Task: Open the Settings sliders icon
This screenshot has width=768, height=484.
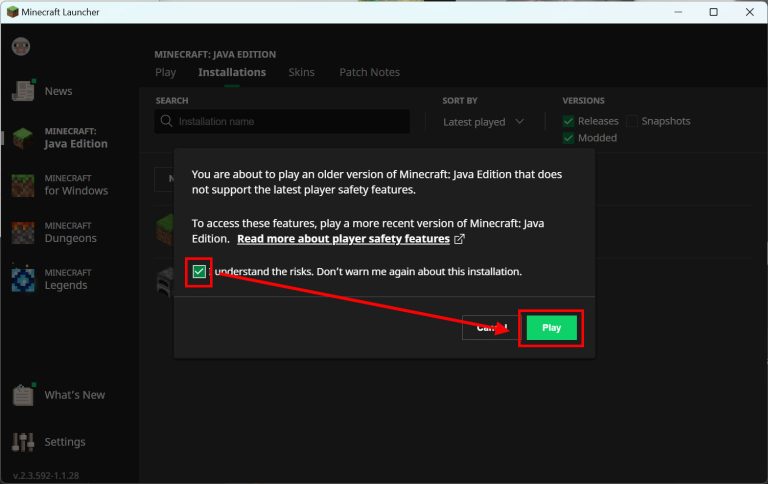Action: pyautogui.click(x=23, y=442)
